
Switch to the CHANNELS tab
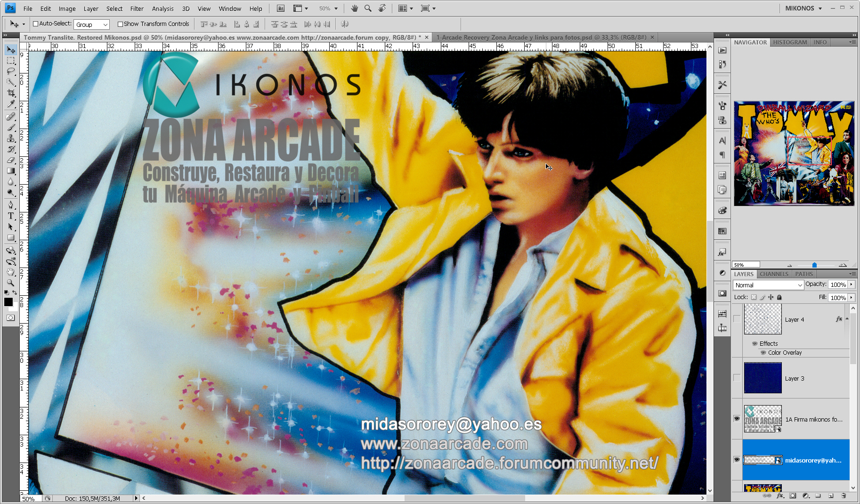774,274
